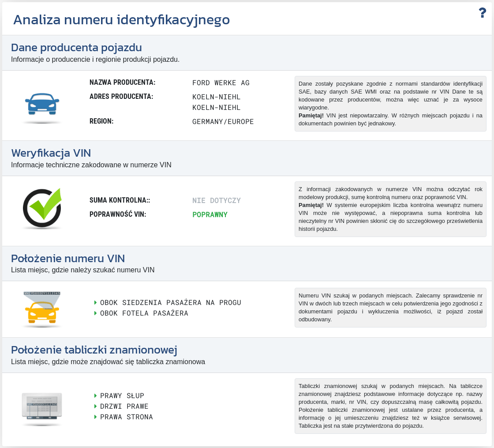Screen dimensions: 494x448
Task: Click subtitle 'Informacje o producencie i regionie'
Action: (95, 60)
